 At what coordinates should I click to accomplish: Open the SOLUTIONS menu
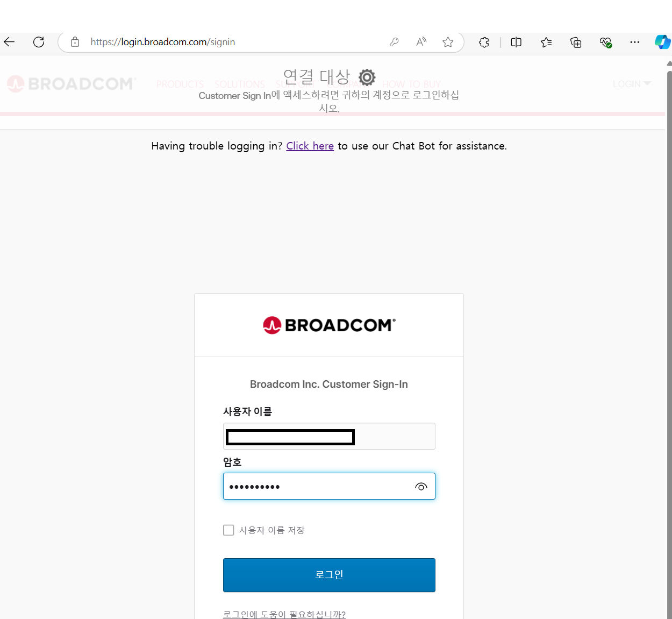pos(240,84)
